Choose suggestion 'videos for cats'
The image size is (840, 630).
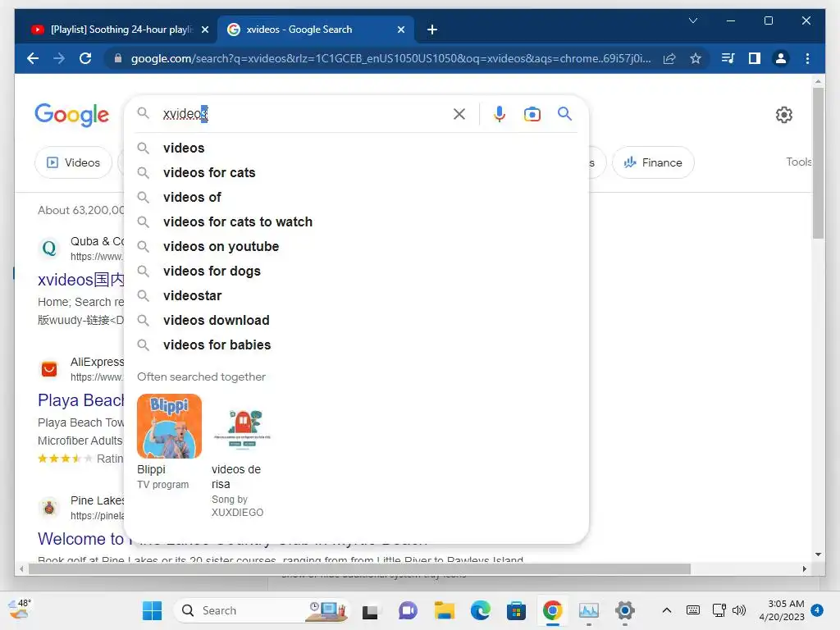pos(356,172)
